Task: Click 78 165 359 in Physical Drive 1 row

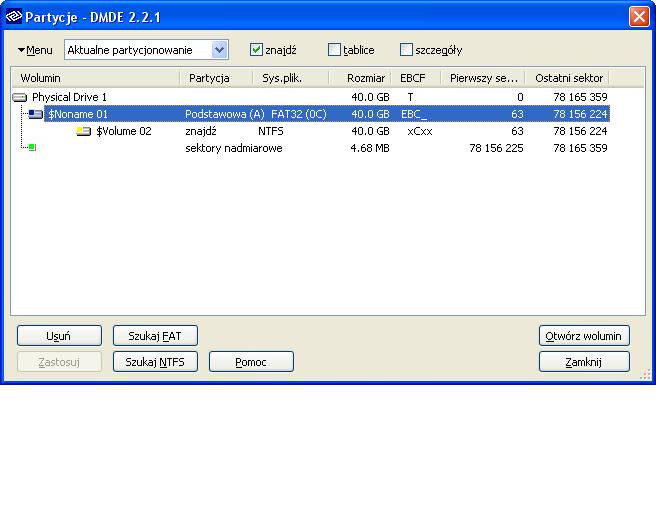Action: 580,97
